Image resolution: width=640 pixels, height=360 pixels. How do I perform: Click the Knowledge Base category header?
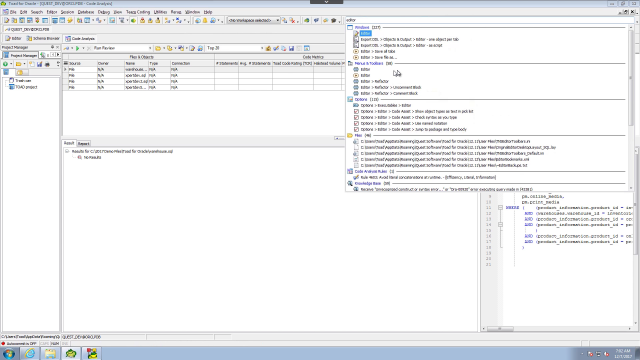click(x=368, y=184)
